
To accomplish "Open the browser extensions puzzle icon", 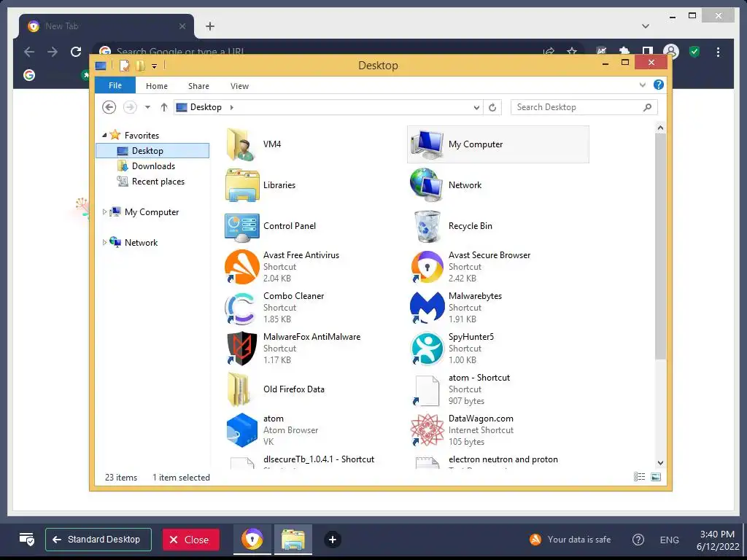I will [x=624, y=52].
